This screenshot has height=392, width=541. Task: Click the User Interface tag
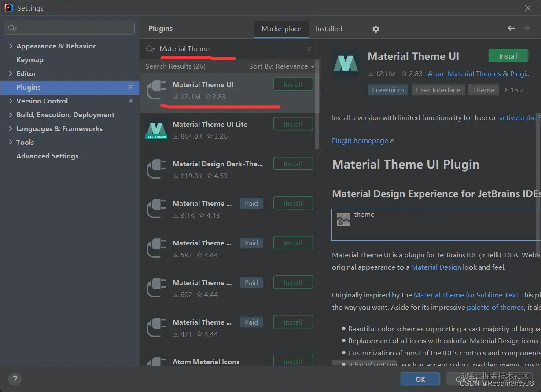coord(438,90)
